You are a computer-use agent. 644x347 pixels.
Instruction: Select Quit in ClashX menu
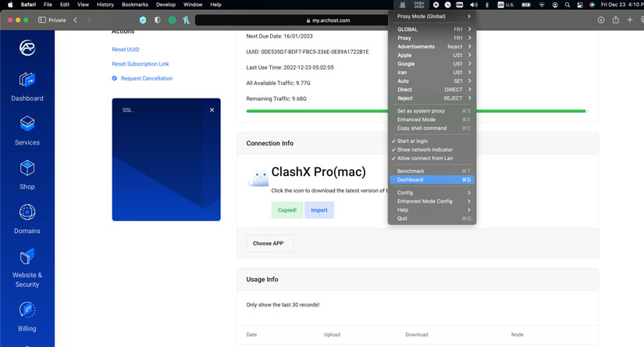point(432,218)
